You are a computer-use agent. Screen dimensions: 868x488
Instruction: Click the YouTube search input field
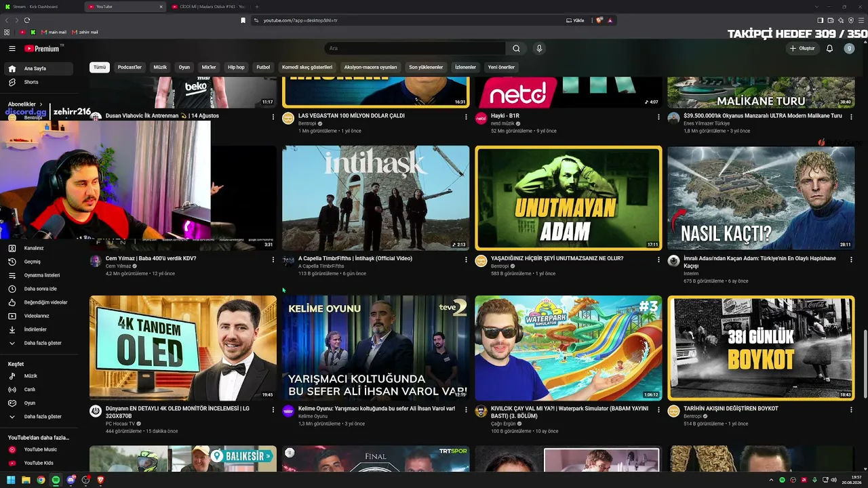[415, 49]
